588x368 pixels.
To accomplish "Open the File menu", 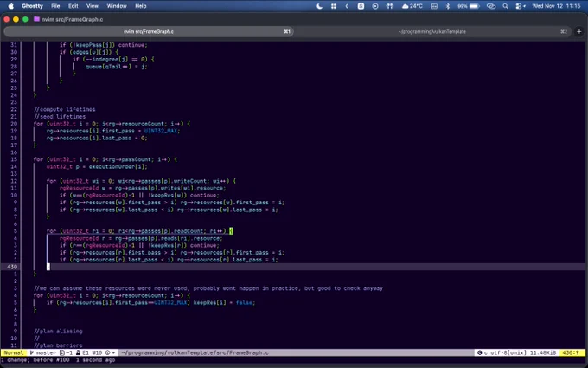I will (x=55, y=6).
